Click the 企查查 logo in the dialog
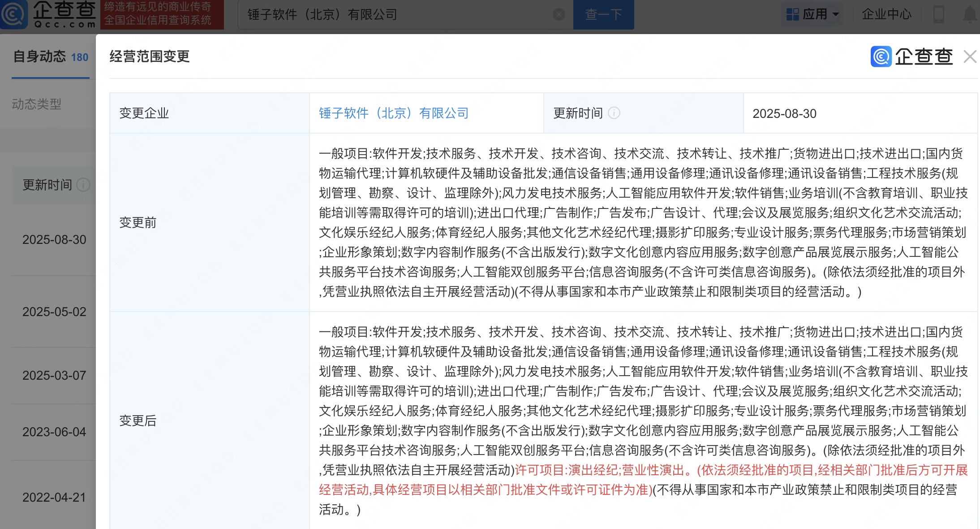Screen dimensions: 980x529 pyautogui.click(x=912, y=57)
